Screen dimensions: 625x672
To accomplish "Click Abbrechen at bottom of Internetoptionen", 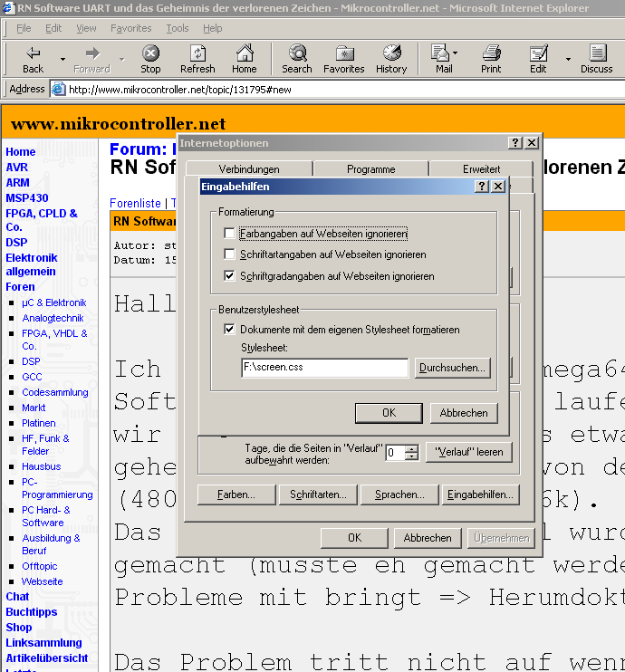I will 428,537.
